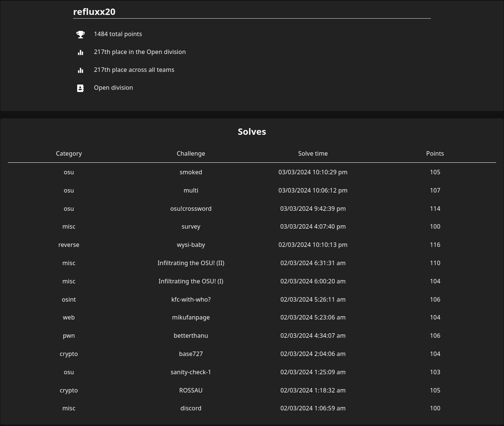
Task: Click the solve time 03/03/2024 10:06:12 pm
Action: pos(313,190)
